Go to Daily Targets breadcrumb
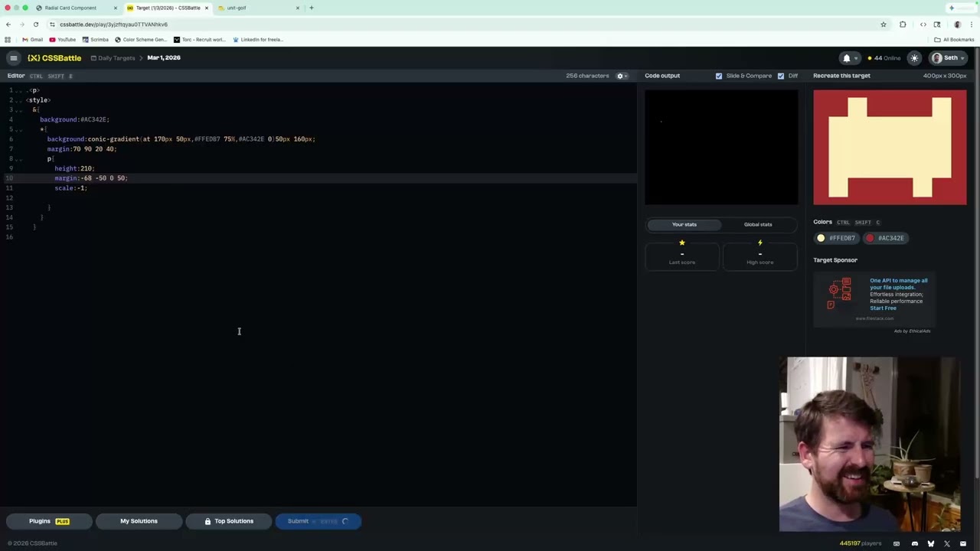Viewport: 980px width, 551px height. (113, 58)
